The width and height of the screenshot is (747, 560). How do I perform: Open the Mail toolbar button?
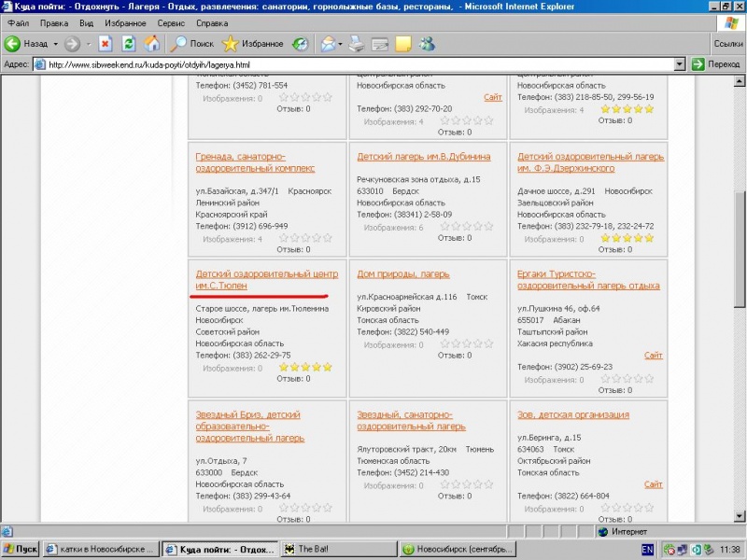329,44
